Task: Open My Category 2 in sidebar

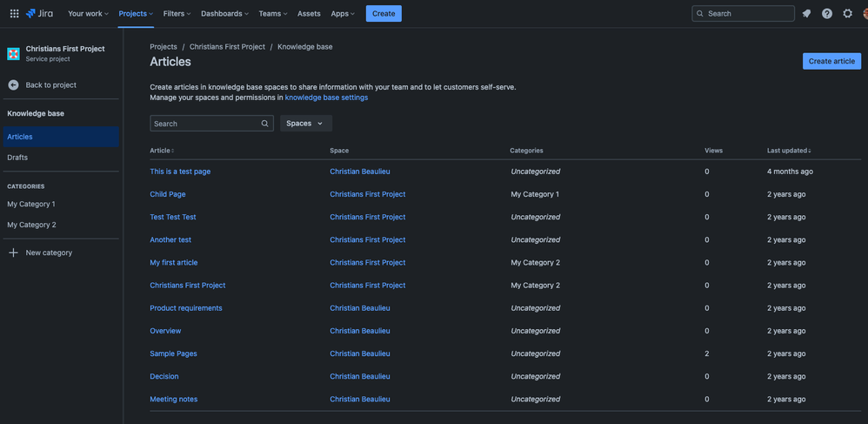Action: pyautogui.click(x=61, y=225)
